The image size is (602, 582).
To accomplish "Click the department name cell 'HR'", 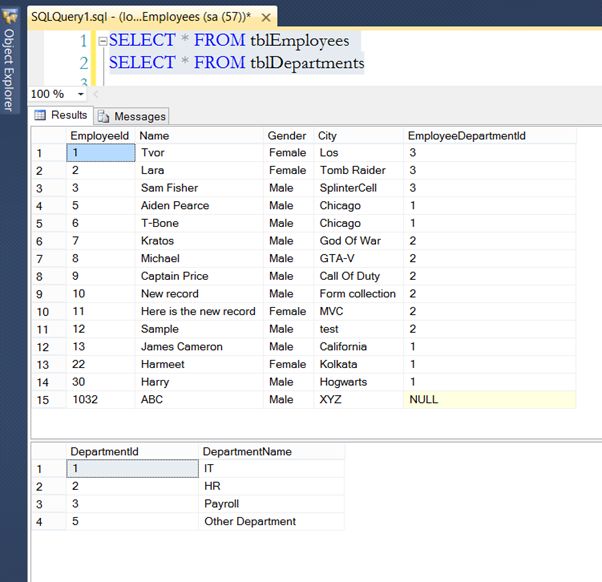I will (x=271, y=486).
